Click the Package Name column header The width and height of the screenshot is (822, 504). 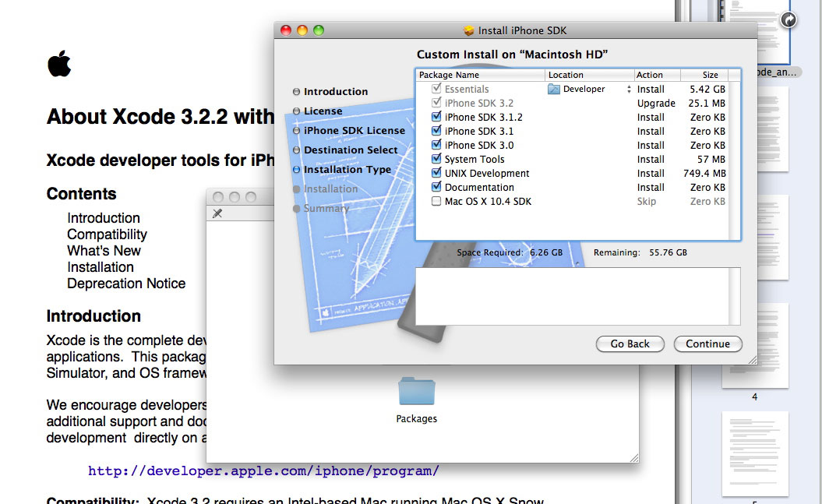tap(480, 75)
